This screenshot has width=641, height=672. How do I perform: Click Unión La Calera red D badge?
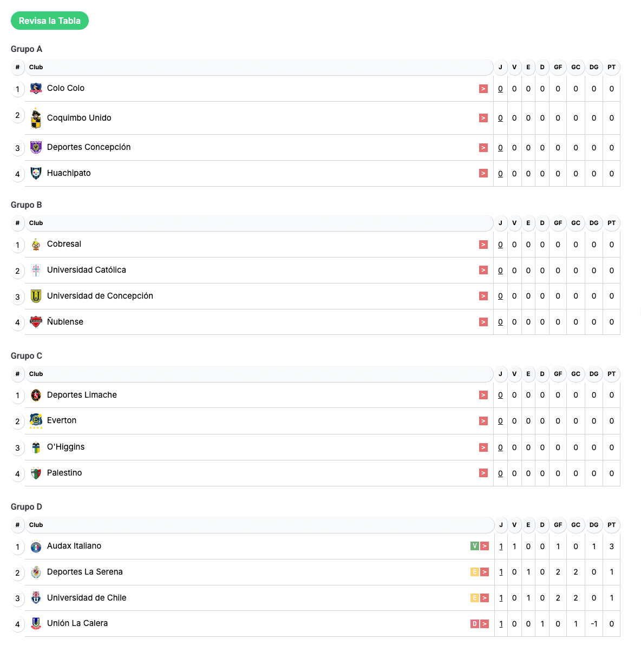coord(475,624)
